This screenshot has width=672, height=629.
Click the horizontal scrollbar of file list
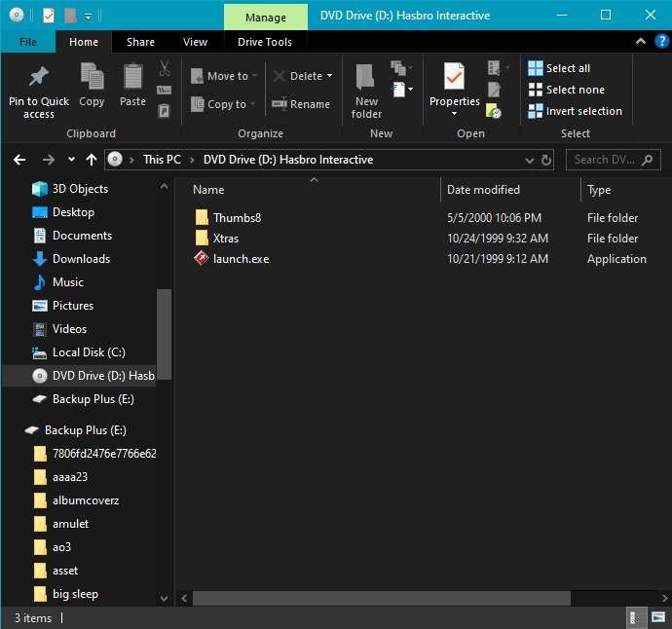click(x=382, y=598)
